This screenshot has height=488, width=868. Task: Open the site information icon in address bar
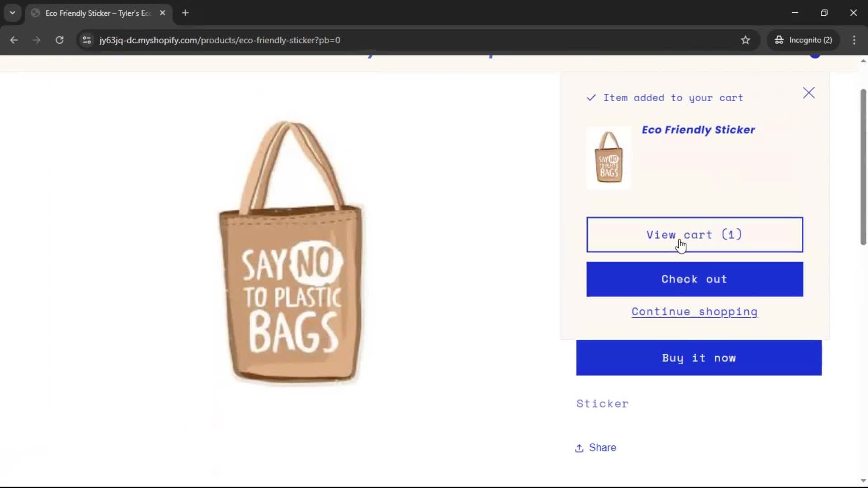[87, 40]
